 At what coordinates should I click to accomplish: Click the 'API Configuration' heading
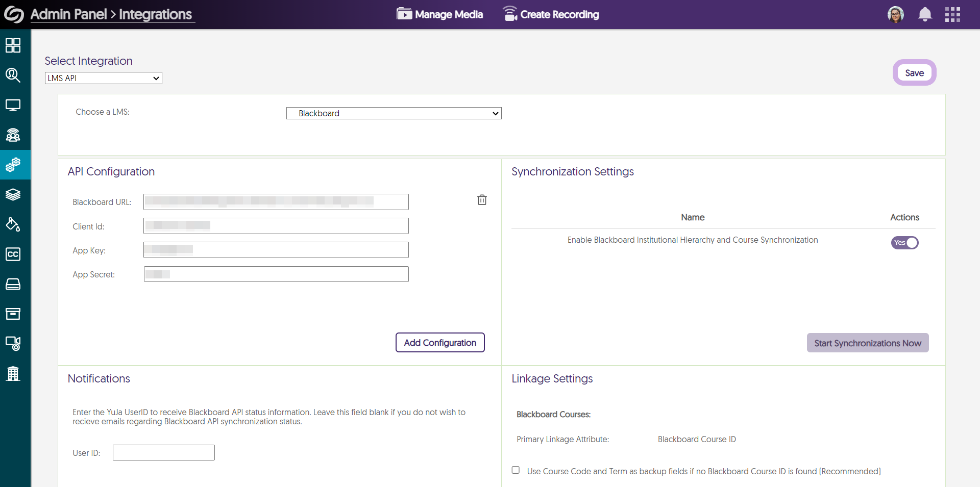[x=111, y=172]
